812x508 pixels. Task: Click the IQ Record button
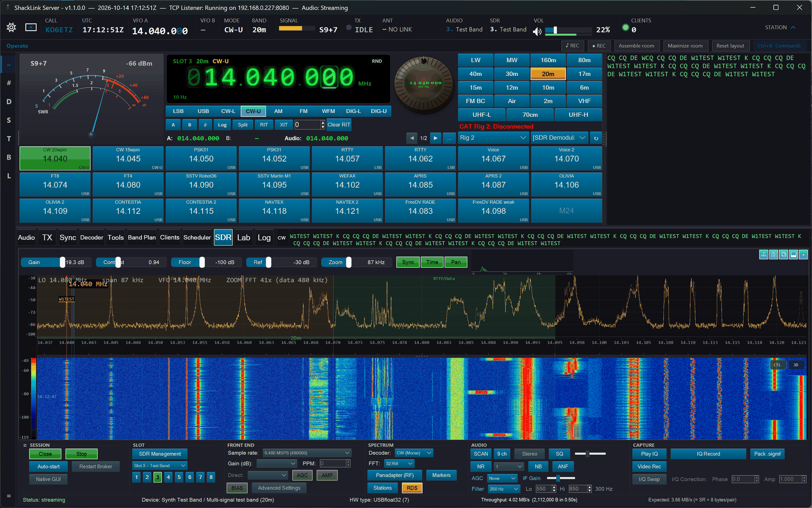(x=708, y=454)
